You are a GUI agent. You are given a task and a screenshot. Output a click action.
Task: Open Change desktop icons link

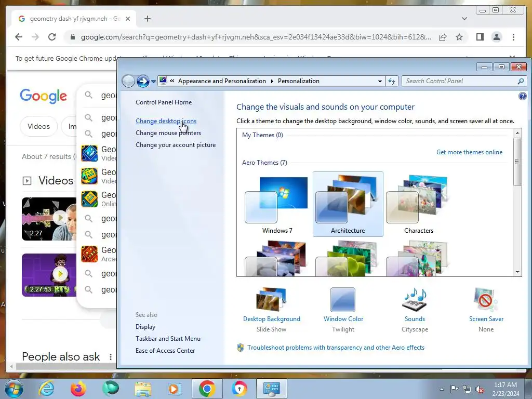166,121
